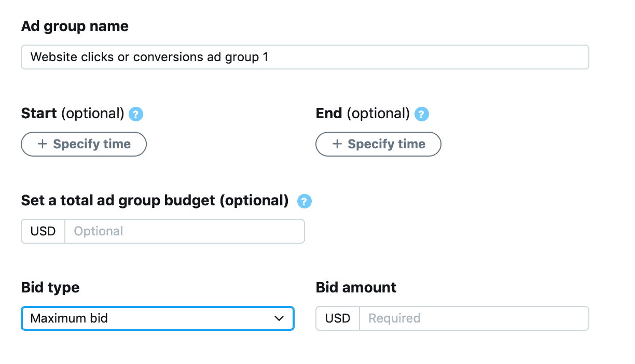Screen dimensions: 635x364
Task: Click the End (optional) label text
Action: pyautogui.click(x=363, y=114)
